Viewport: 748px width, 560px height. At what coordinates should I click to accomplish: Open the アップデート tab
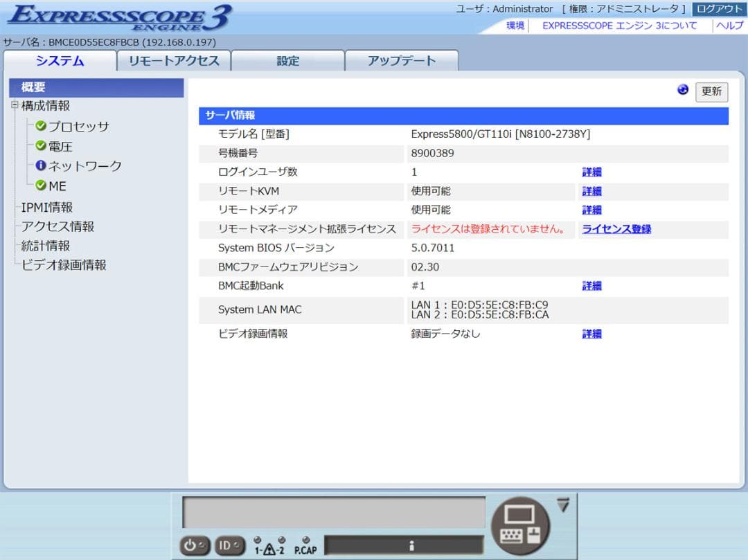click(398, 61)
